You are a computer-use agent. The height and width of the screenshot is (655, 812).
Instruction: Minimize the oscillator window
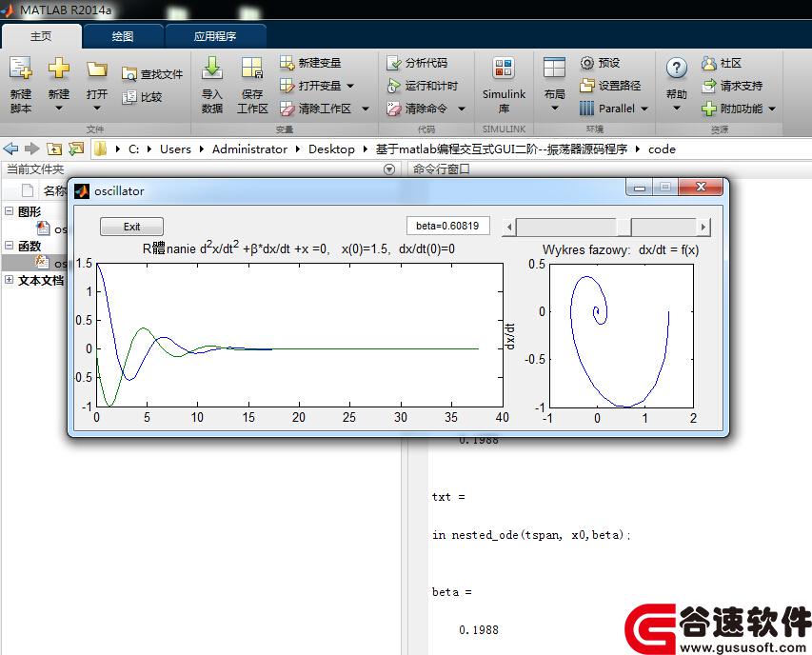coord(640,187)
